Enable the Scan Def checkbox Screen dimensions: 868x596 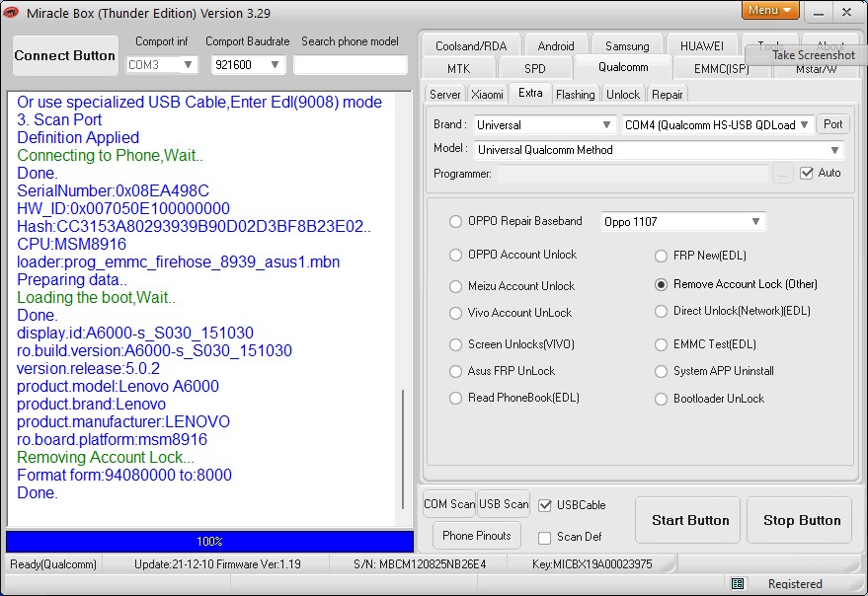[x=545, y=538]
